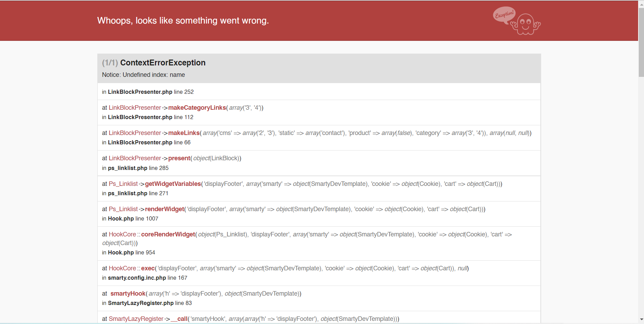Image resolution: width=644 pixels, height=324 pixels.
Task: Click the scrollbar up arrow
Action: (x=641, y=4)
